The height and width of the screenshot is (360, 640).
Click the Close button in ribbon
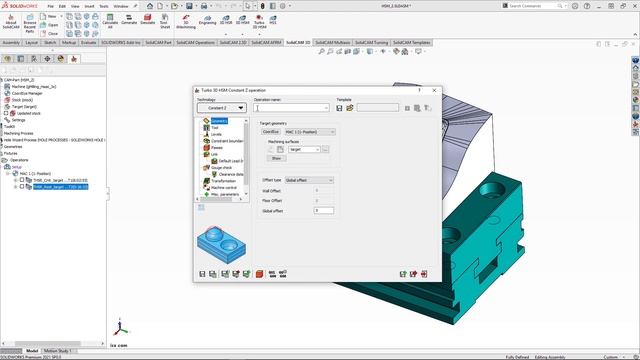(x=49, y=33)
